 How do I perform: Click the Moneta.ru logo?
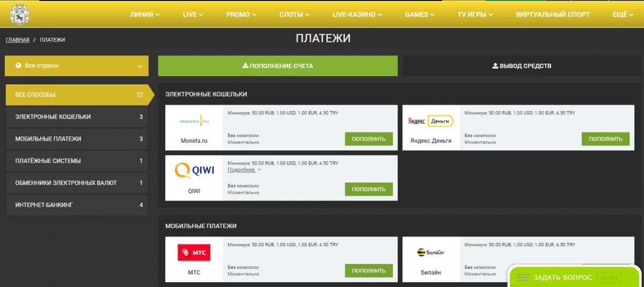pyautogui.click(x=194, y=121)
